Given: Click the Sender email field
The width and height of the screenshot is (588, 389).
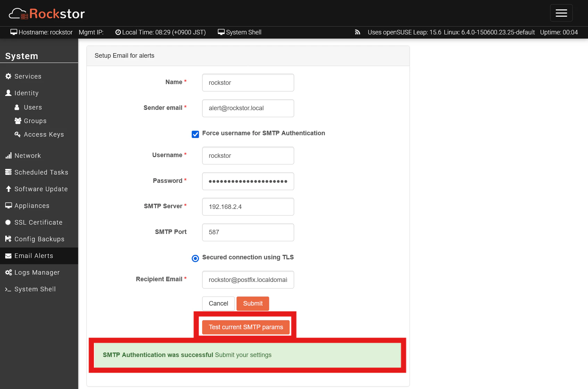Looking at the screenshot, I should [x=248, y=108].
